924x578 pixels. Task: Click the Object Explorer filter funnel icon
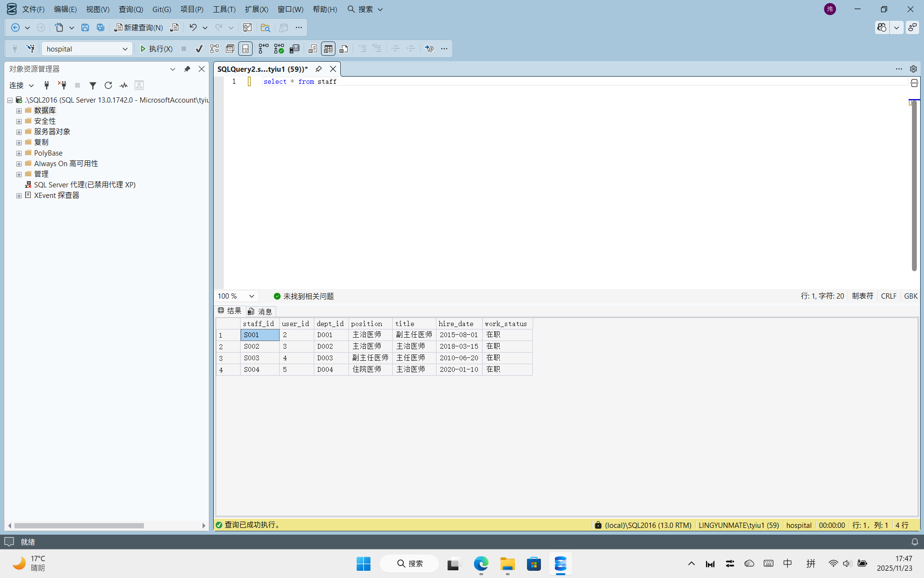[93, 85]
